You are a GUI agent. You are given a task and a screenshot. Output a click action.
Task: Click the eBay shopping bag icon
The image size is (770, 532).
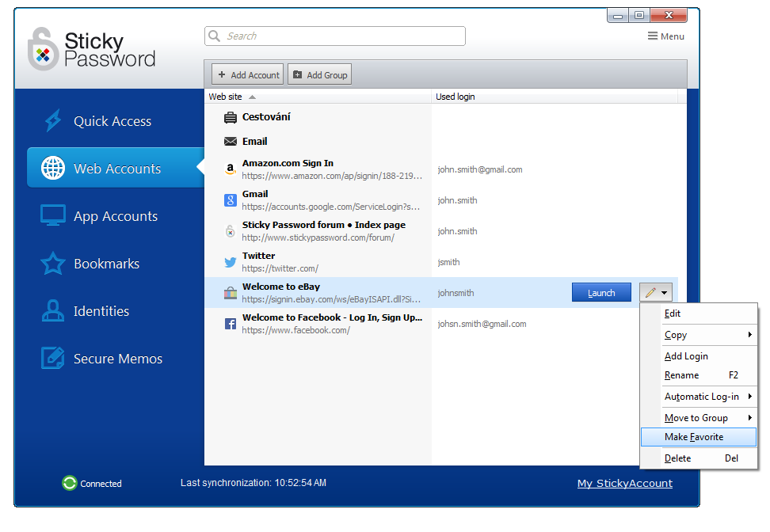point(231,293)
